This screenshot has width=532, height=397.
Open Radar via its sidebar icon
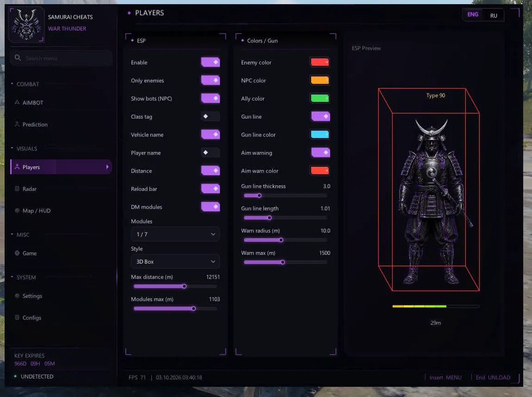17,189
